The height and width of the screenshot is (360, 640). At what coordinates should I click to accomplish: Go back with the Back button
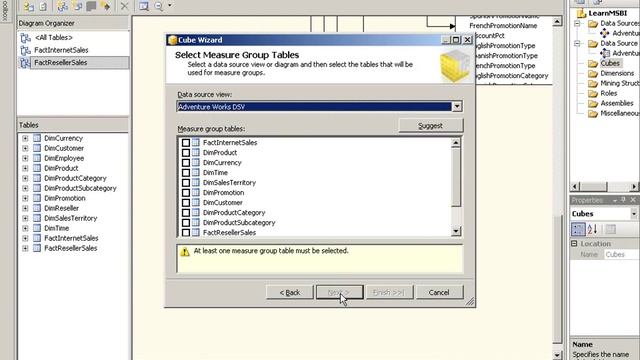pos(290,292)
